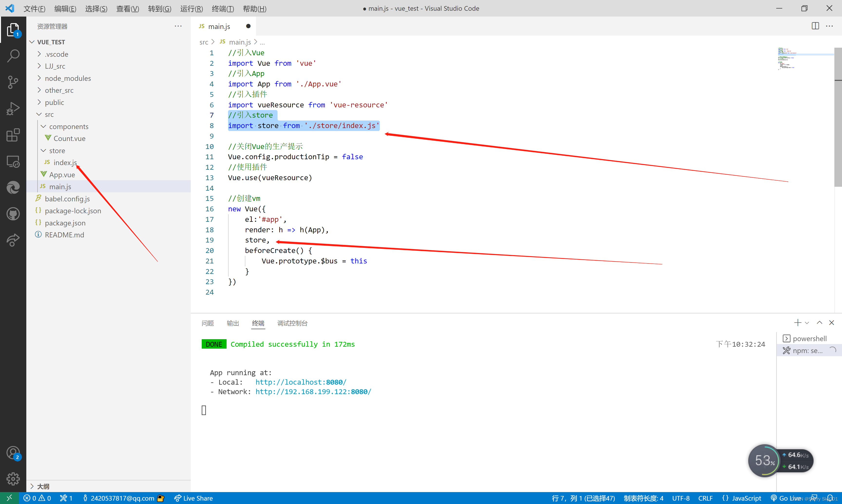Open the 编辑(E) menu
The width and height of the screenshot is (842, 504).
[65, 9]
